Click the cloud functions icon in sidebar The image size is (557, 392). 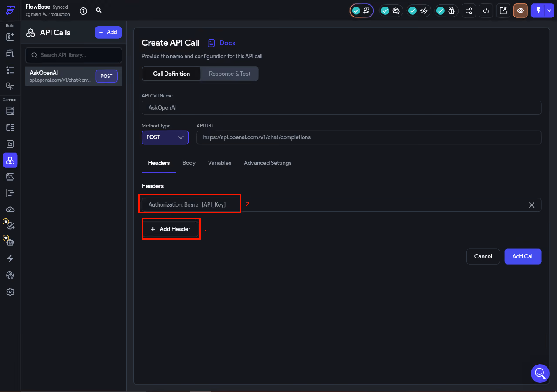tap(10, 209)
